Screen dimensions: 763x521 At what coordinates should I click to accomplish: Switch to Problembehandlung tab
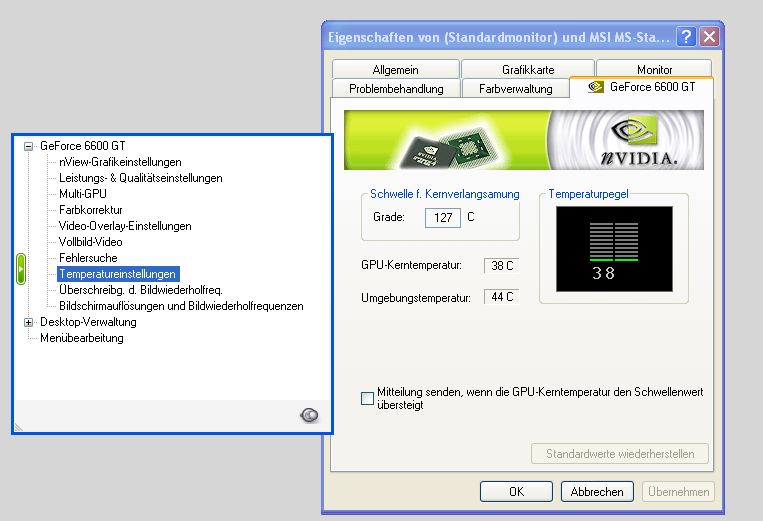point(396,89)
